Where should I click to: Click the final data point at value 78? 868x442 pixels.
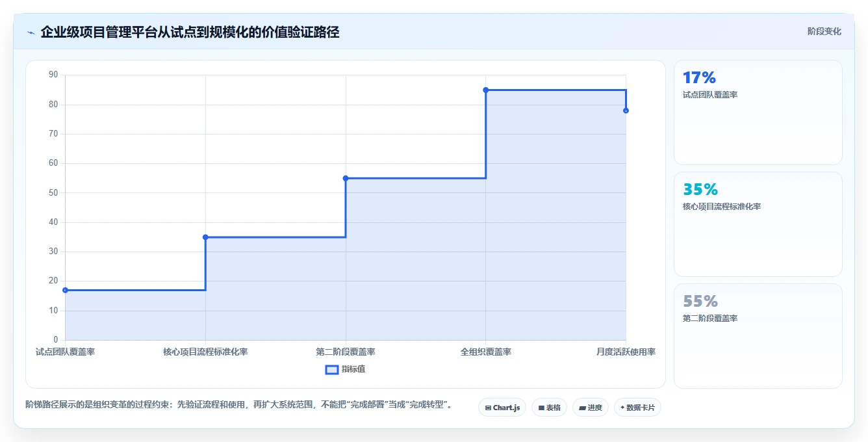[x=626, y=110]
